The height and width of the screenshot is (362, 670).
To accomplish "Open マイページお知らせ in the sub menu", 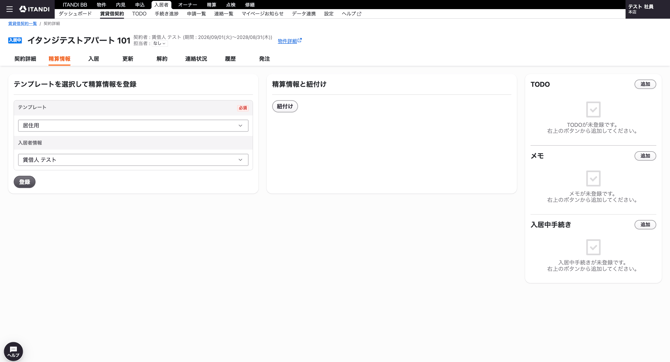I will (x=262, y=14).
